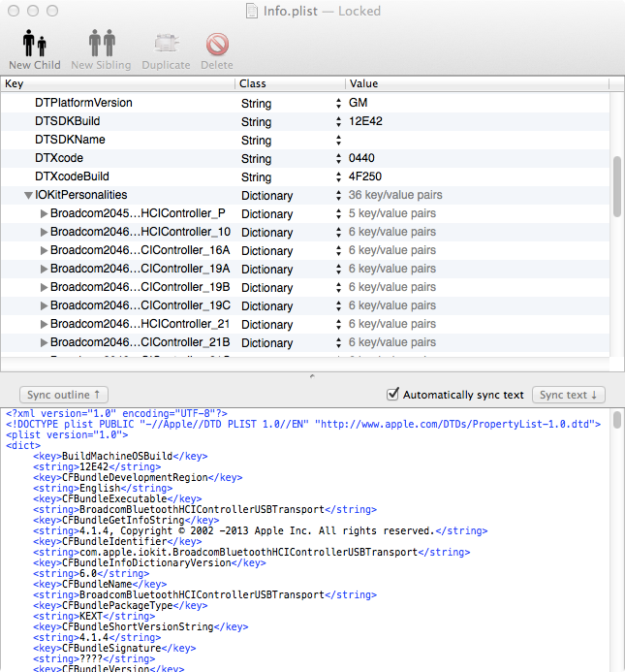Click the empty value cell of DTSDKName
The width and height of the screenshot is (625, 672).
coord(478,140)
